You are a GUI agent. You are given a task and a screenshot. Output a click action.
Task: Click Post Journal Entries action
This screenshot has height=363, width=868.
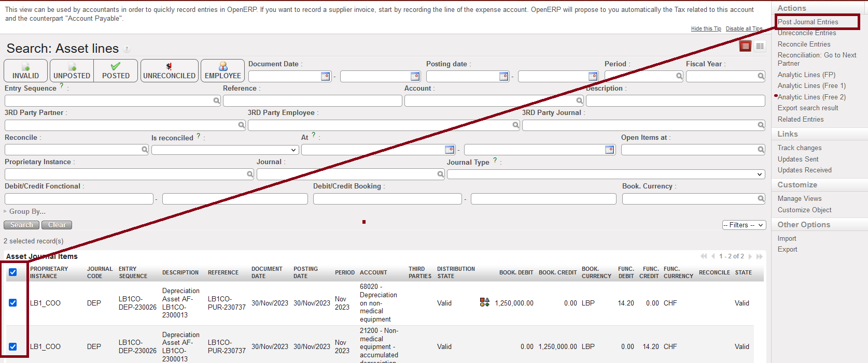point(808,22)
